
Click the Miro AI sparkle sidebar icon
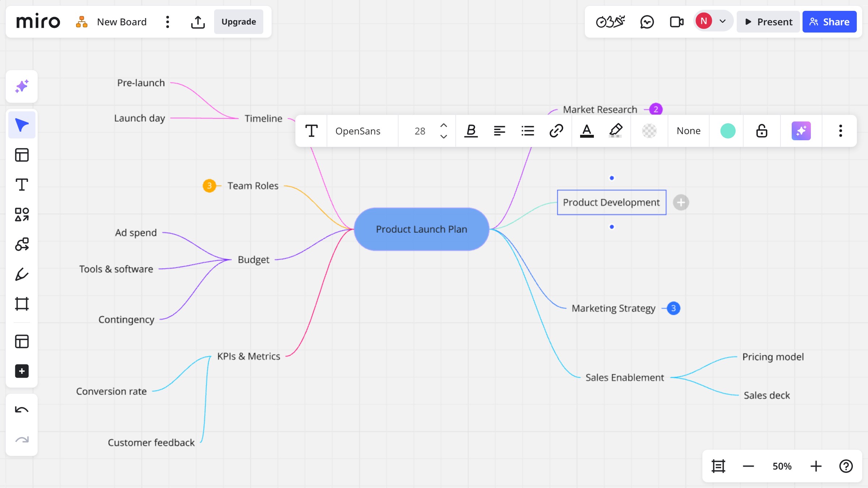coord(22,86)
